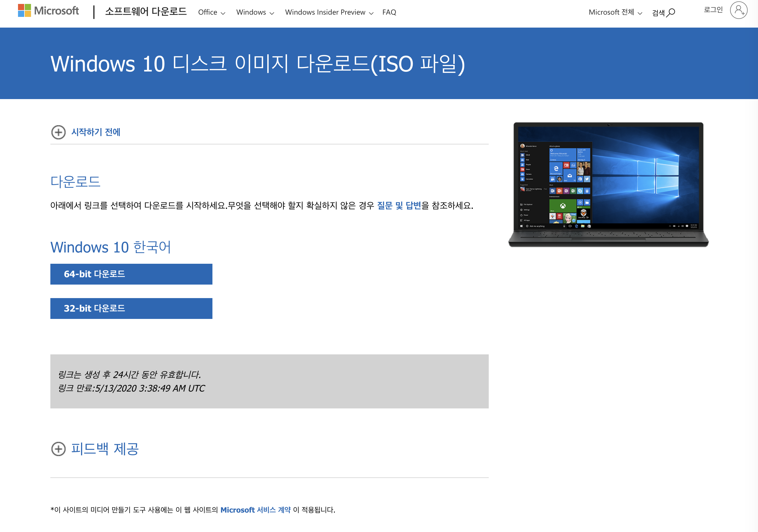Click the Windows 10 laptop image

coord(608,184)
